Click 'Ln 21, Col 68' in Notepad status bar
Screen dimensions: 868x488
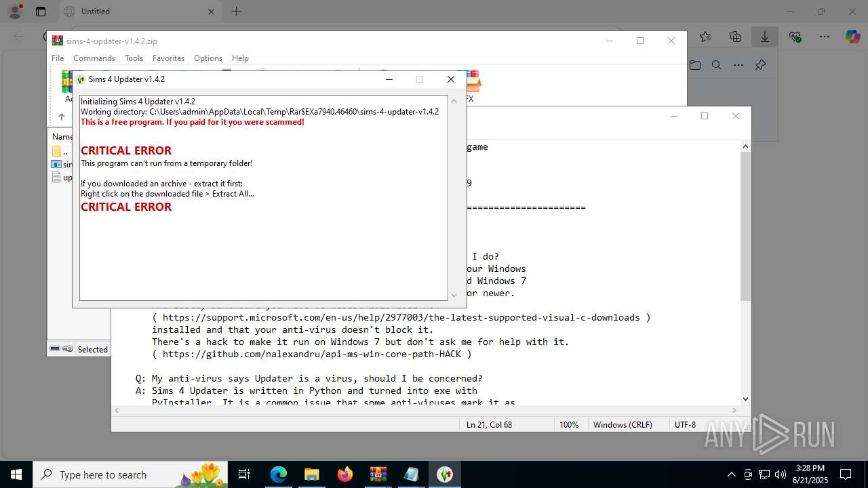click(489, 425)
